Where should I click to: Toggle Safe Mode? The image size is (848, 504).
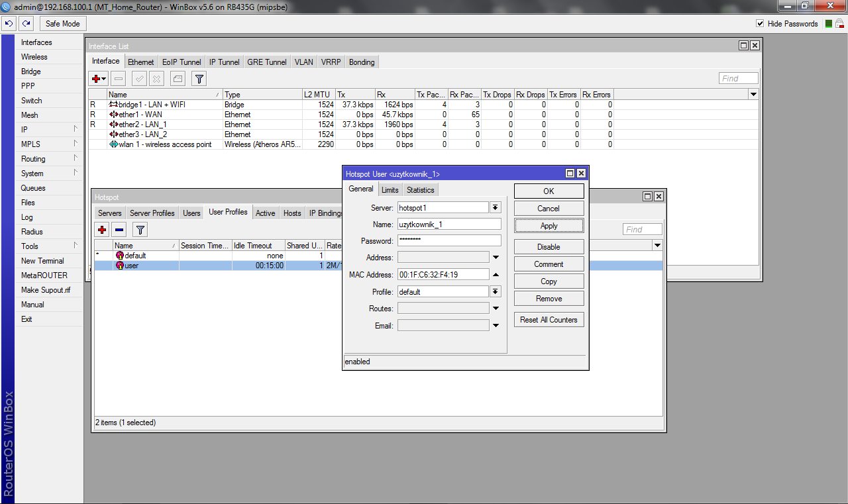(63, 24)
